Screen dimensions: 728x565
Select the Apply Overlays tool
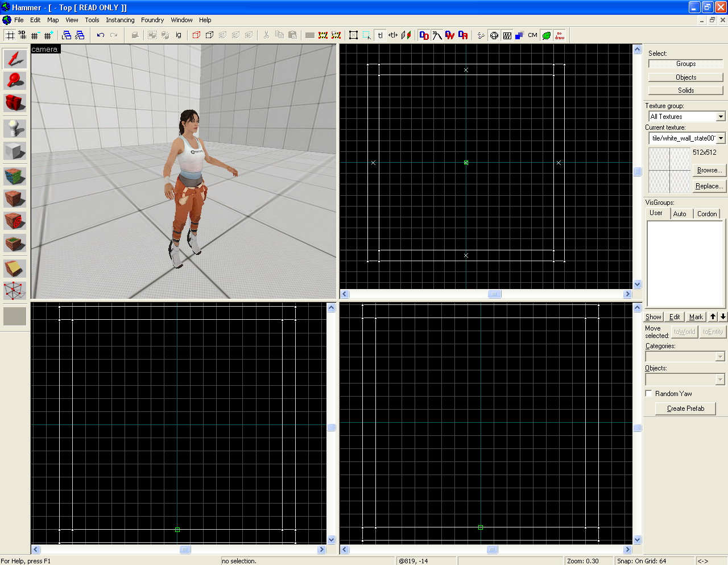pos(15,243)
